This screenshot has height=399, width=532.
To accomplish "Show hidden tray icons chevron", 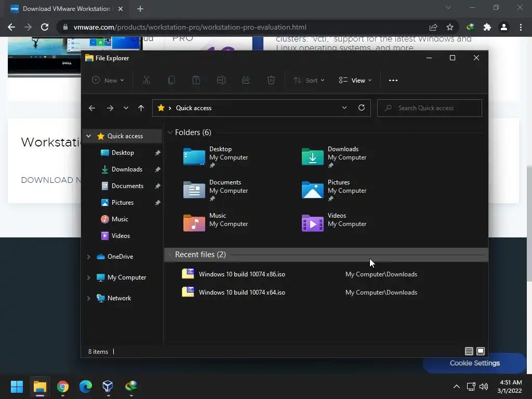I will click(457, 386).
